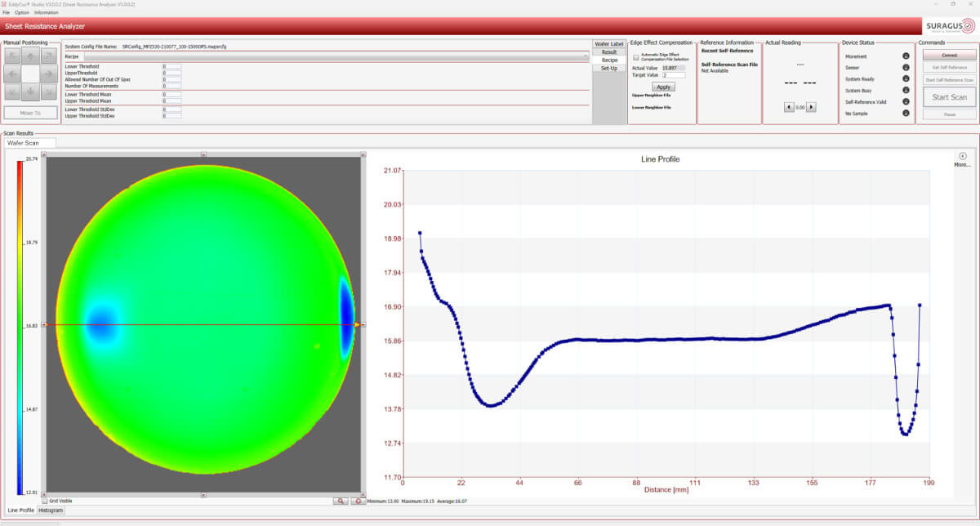The height and width of the screenshot is (526, 980).
Task: Click the left arrow in Manual Positioning
Action: click(x=12, y=74)
